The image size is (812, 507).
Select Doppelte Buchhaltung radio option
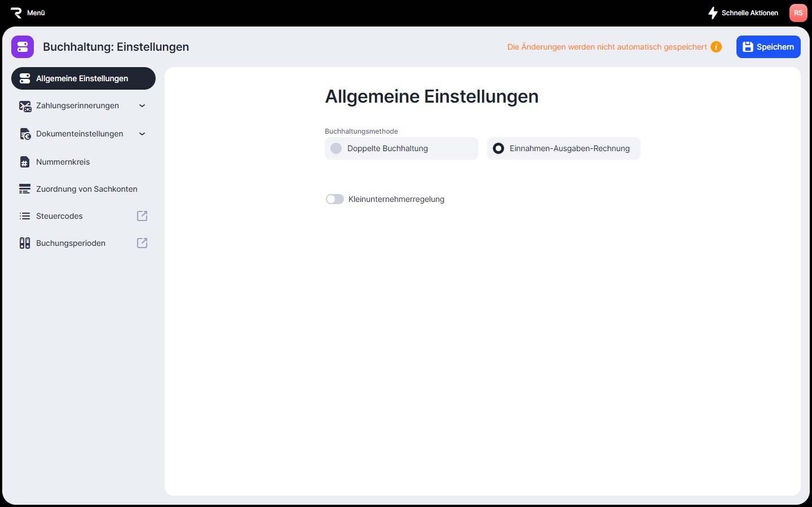click(336, 148)
